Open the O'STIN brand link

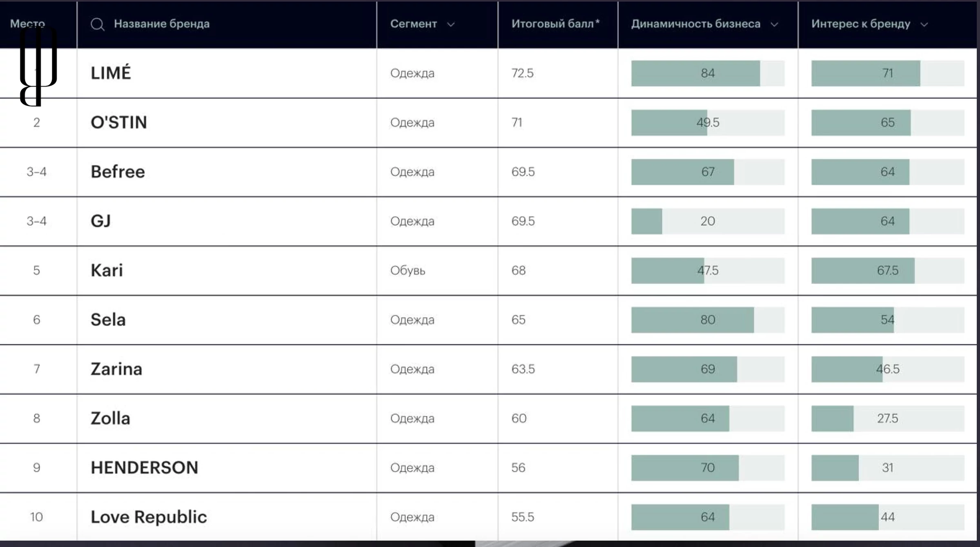point(119,122)
